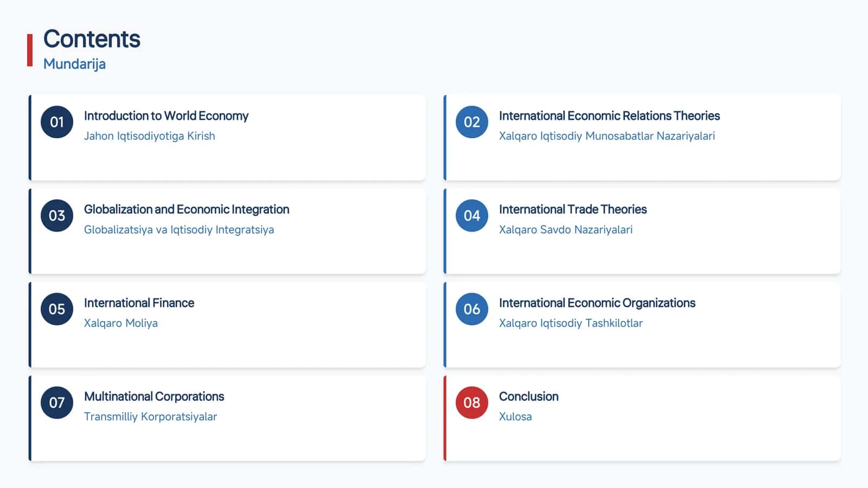Select the 07 dark blue badge

[57, 403]
